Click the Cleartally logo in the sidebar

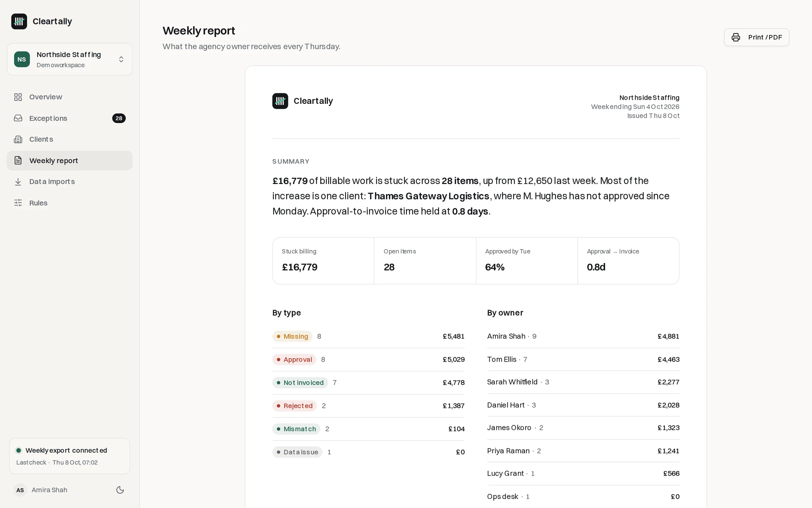19,21
